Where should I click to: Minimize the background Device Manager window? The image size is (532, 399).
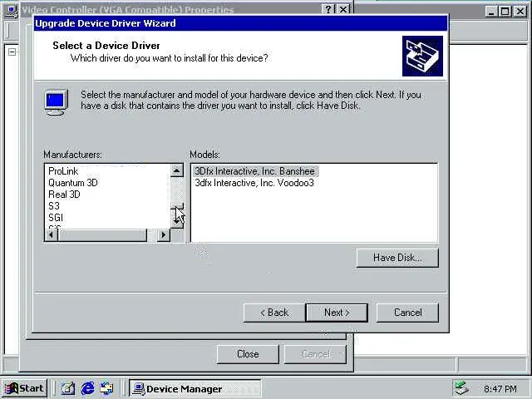click(x=491, y=12)
